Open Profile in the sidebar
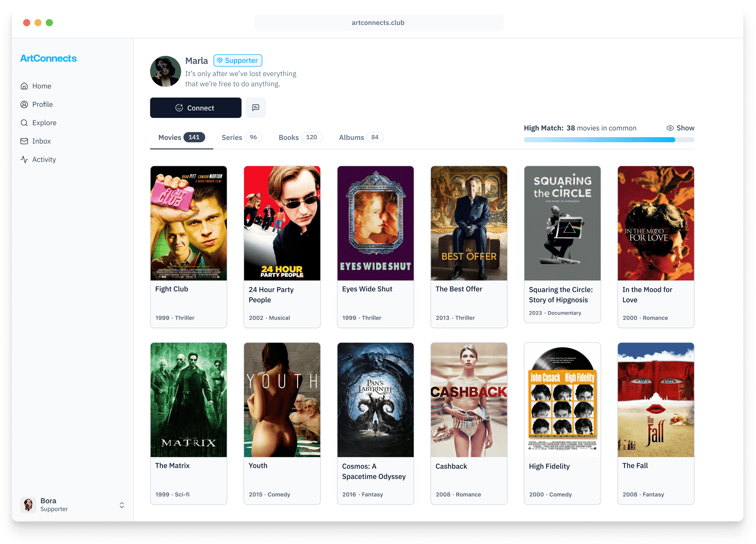Screen dimensions: 756x544 [37, 104]
